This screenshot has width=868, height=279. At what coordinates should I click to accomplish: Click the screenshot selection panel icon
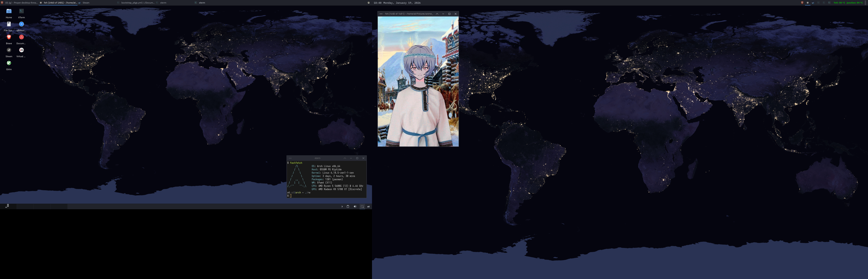(x=362, y=207)
